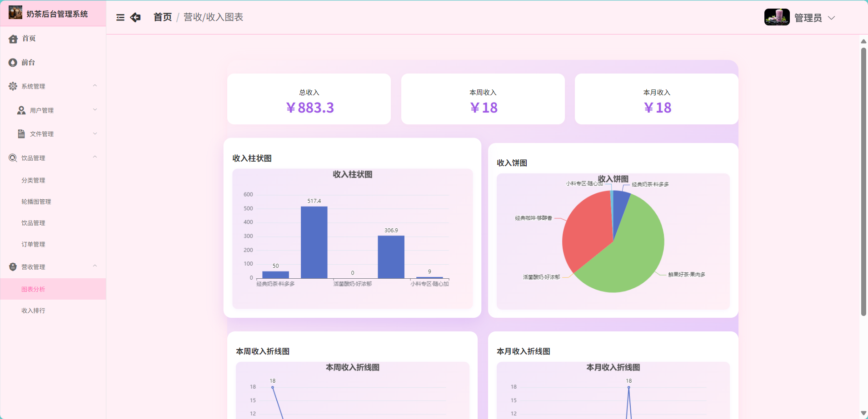Expand the 文件管理 submenu

click(95, 133)
